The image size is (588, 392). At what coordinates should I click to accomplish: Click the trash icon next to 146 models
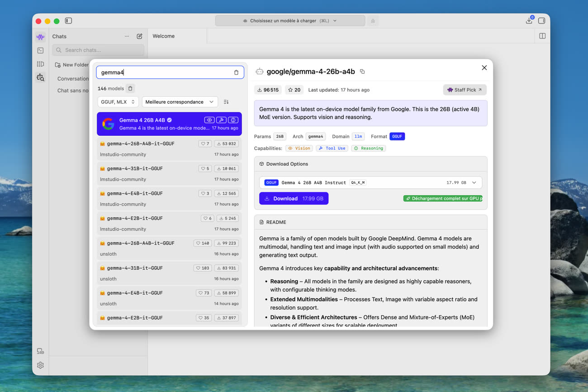point(130,89)
